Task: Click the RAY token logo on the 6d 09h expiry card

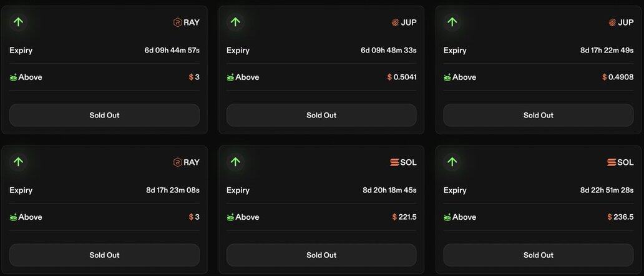Action: tap(177, 22)
